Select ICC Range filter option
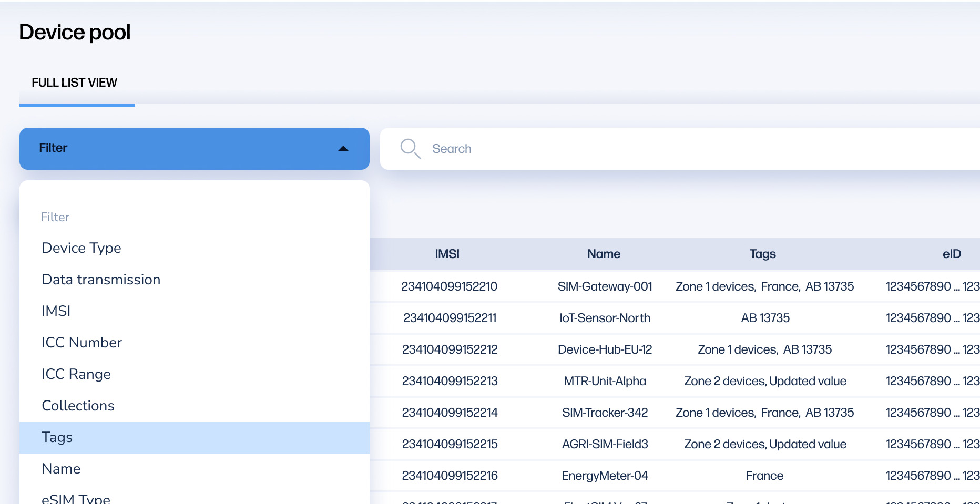 pyautogui.click(x=76, y=374)
